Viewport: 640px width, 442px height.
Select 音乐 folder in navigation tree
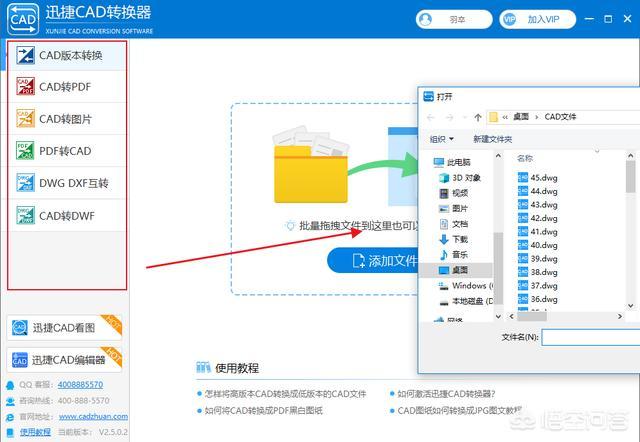[453, 255]
